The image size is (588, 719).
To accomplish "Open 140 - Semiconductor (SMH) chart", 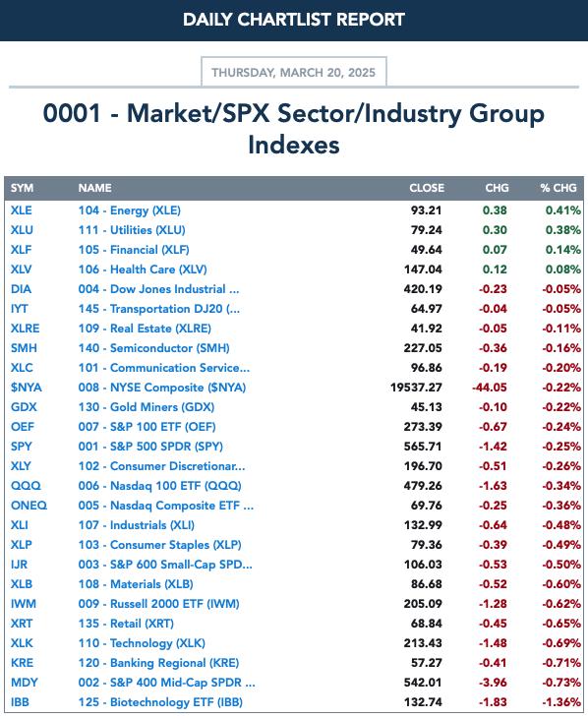I will 153,348.
